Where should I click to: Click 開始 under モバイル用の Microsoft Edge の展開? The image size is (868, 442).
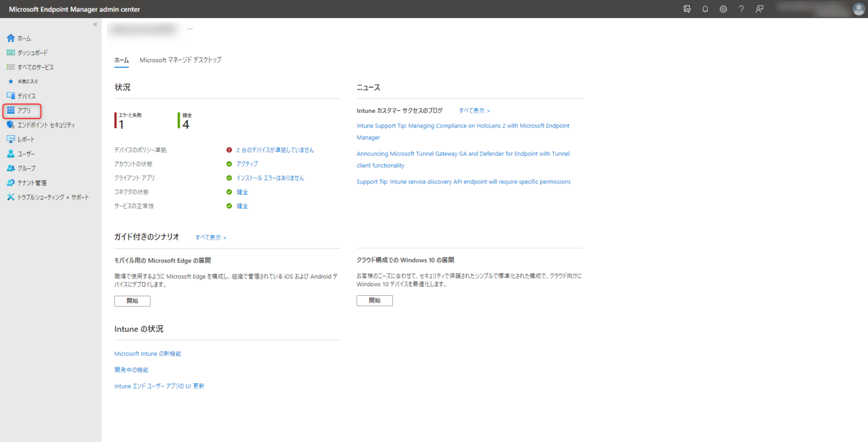click(x=132, y=301)
